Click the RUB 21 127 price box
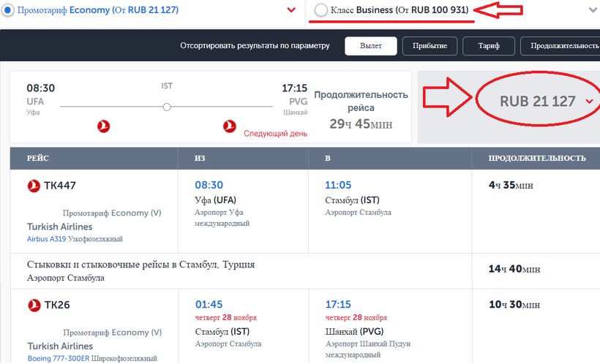The height and width of the screenshot is (364, 600). pyautogui.click(x=538, y=102)
